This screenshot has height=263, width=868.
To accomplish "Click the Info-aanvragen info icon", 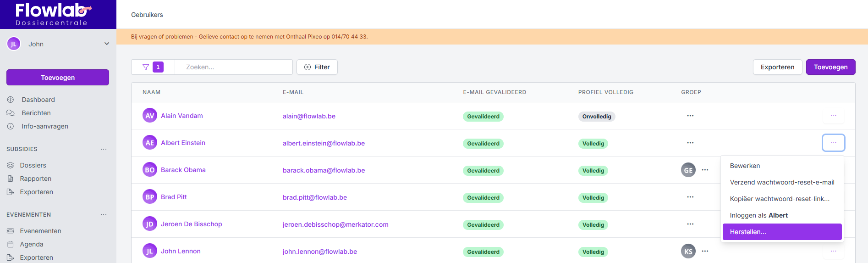I will 11,126.
